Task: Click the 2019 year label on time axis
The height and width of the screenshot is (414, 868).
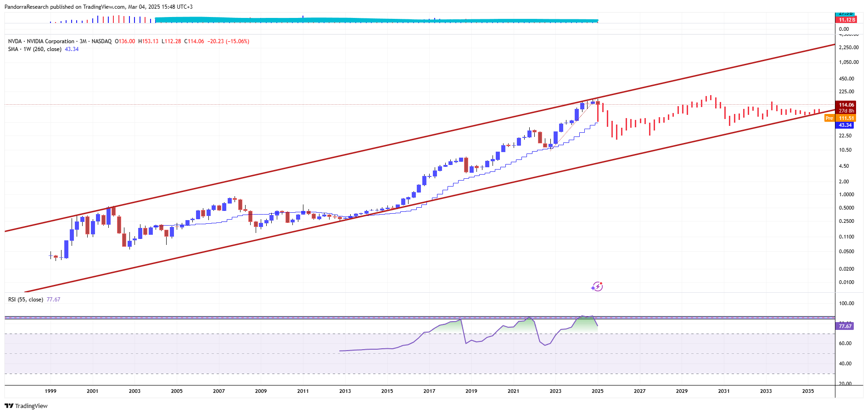Action: pos(471,391)
